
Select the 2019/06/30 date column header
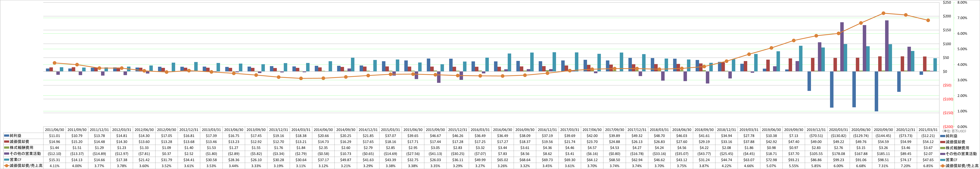pos(771,130)
